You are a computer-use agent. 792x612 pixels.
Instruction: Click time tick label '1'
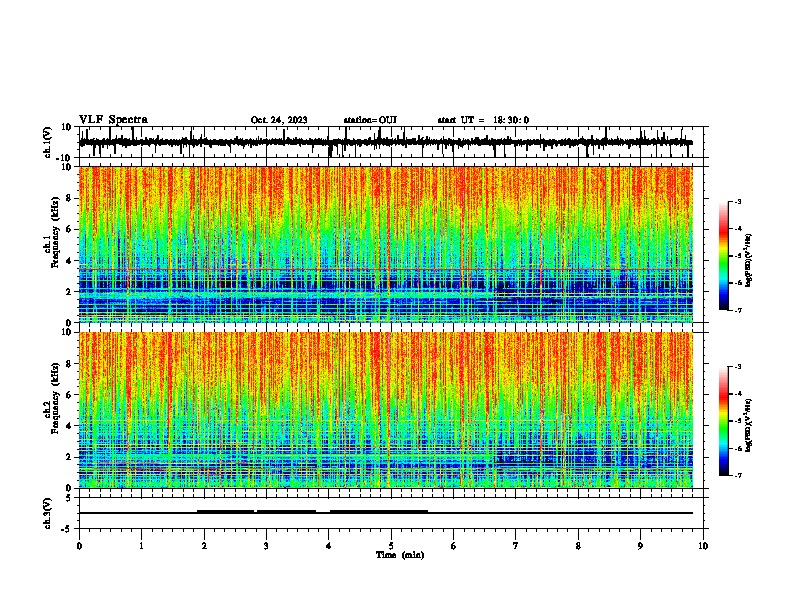pyautogui.click(x=141, y=545)
